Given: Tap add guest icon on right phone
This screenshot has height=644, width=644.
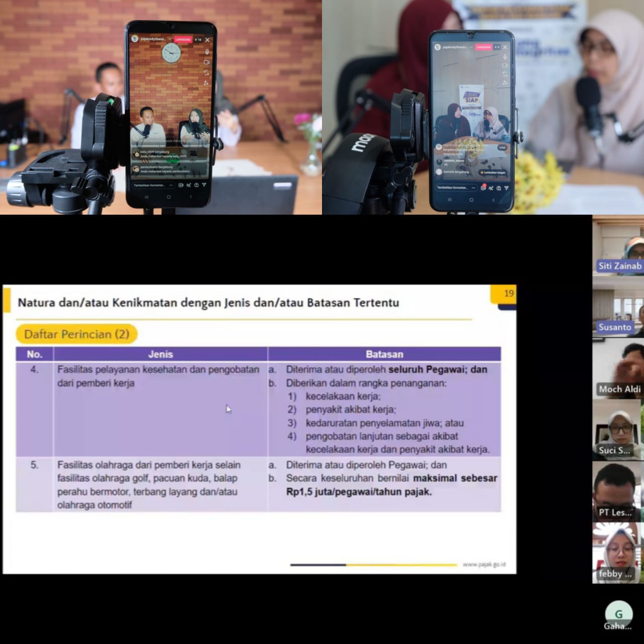Looking at the screenshot, I should click(483, 188).
